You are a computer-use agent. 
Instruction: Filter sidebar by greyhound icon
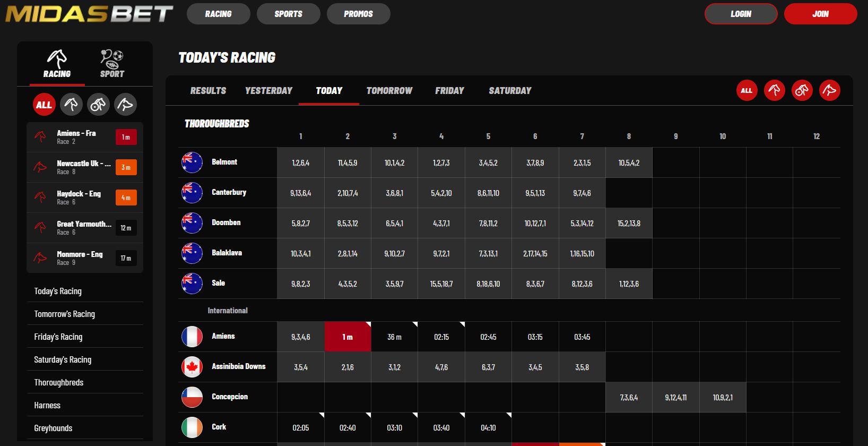125,105
